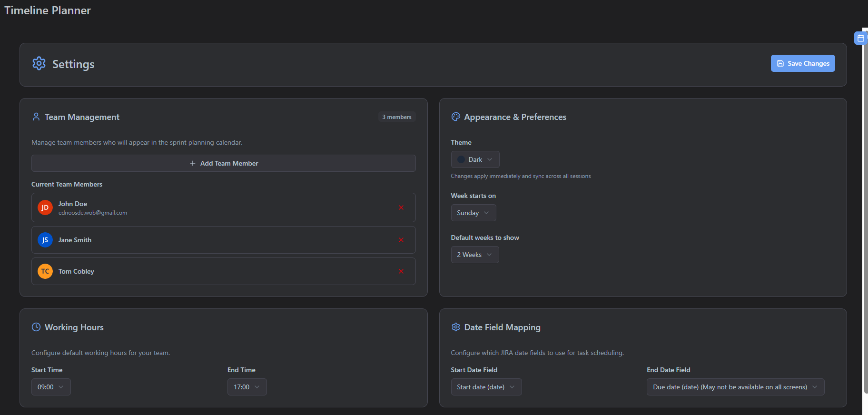Remove Jane Smith with the red X
Screen dimensions: 868x415
tap(401, 240)
